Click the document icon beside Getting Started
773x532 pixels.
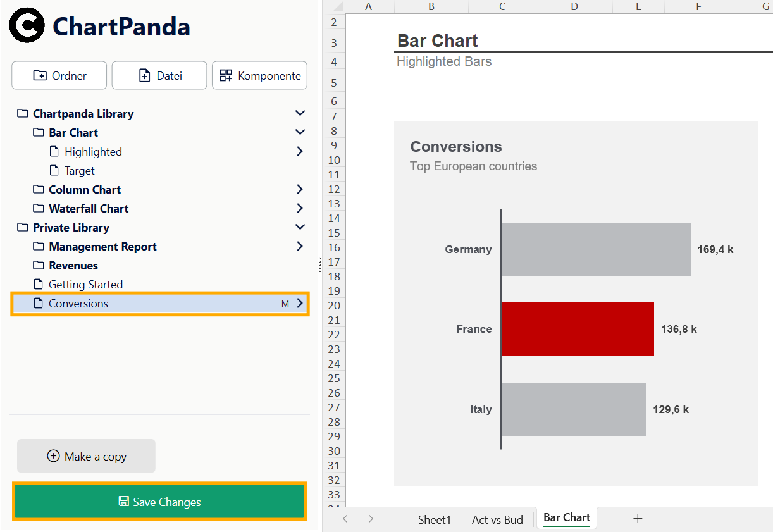(x=39, y=284)
